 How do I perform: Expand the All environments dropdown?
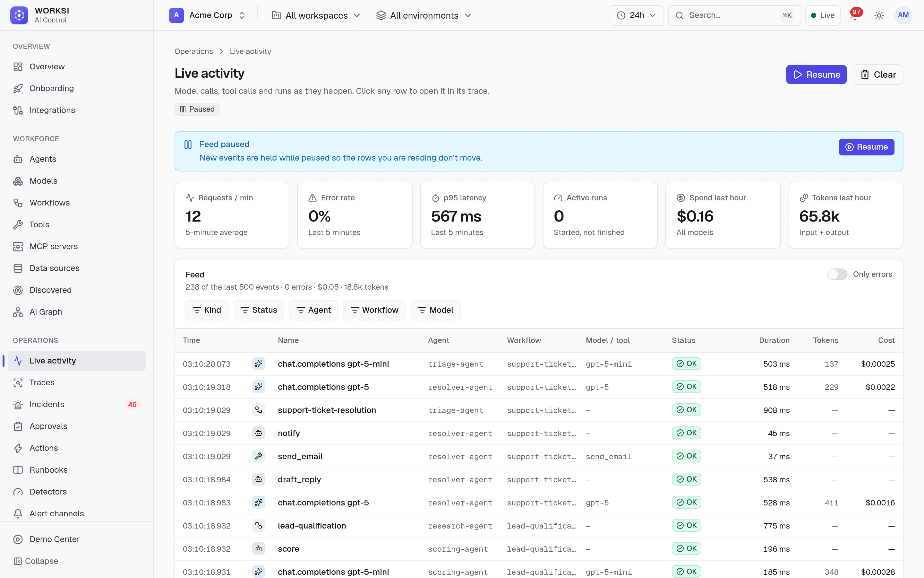[424, 15]
